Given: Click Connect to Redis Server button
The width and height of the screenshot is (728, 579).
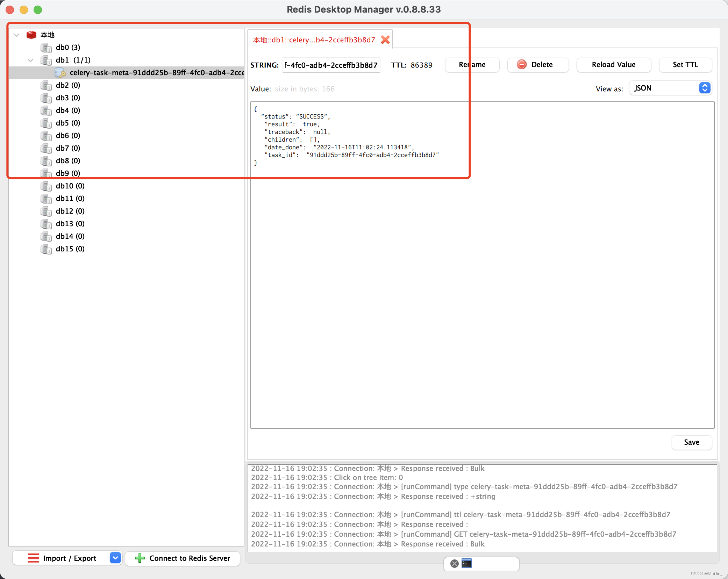Looking at the screenshot, I should coord(183,558).
